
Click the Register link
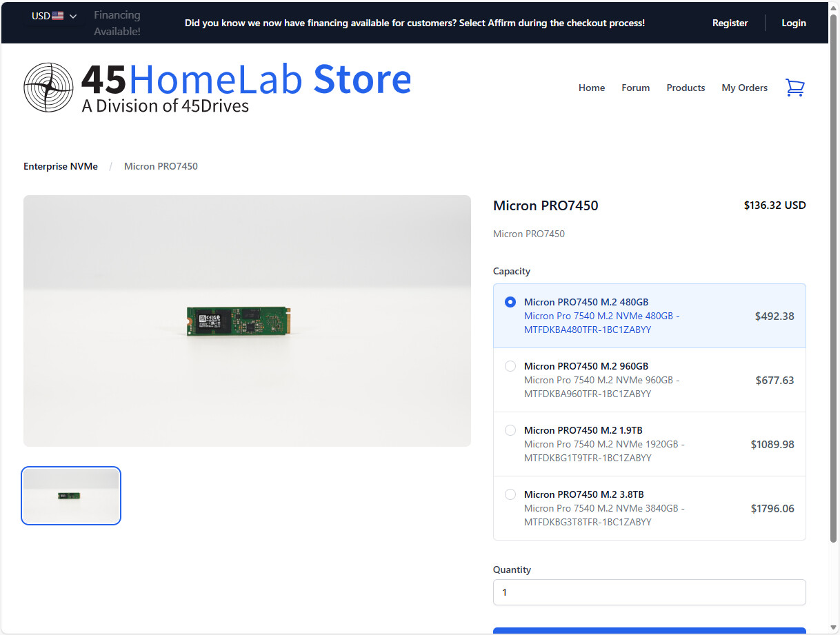(730, 23)
